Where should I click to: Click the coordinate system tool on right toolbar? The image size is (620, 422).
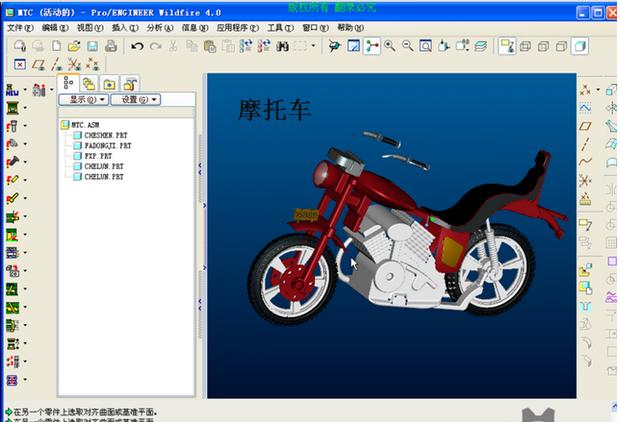point(585,180)
